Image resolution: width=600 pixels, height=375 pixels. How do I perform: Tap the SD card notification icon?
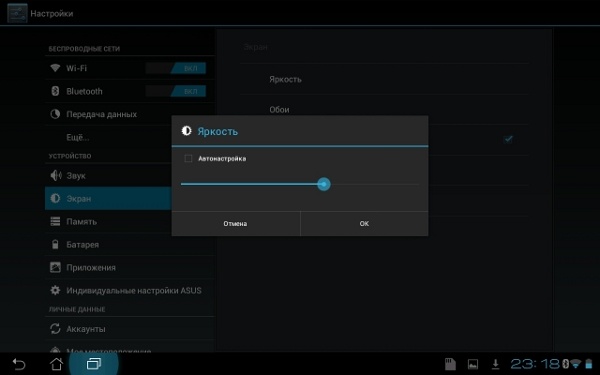pos(450,364)
